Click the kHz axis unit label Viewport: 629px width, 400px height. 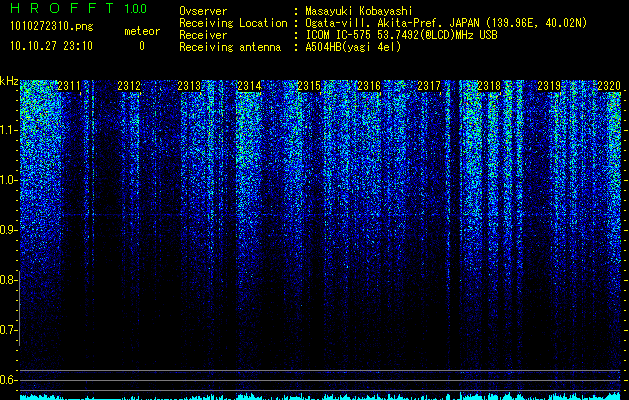point(9,81)
